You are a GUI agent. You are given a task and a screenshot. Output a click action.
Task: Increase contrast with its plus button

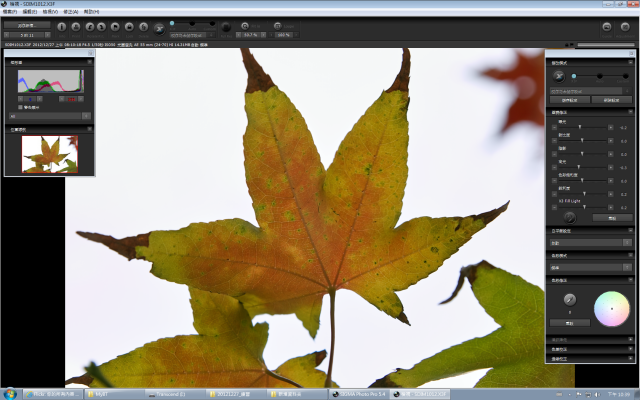tap(611, 141)
